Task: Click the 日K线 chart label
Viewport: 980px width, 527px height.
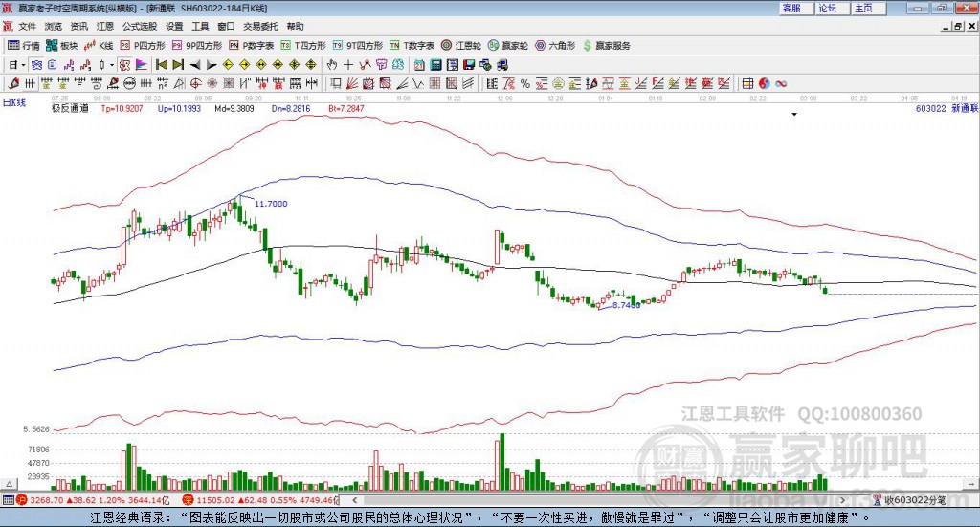Action: (13, 102)
